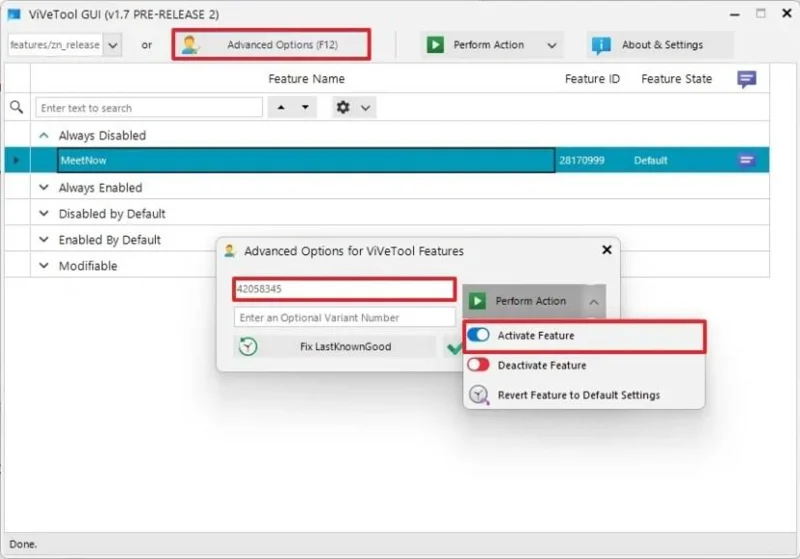The width and height of the screenshot is (800, 559).
Task: Choose Deactivate Feature menu item
Action: (584, 365)
